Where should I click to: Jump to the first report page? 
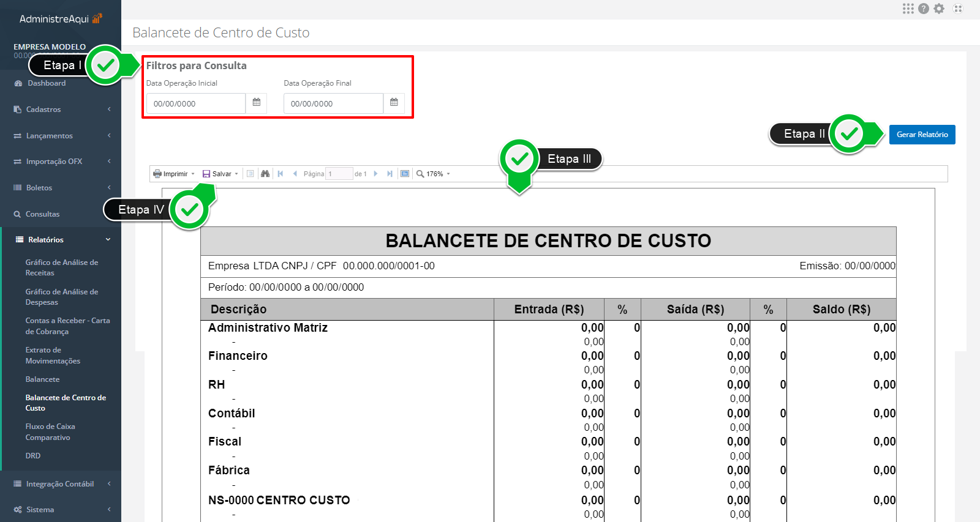[281, 174]
